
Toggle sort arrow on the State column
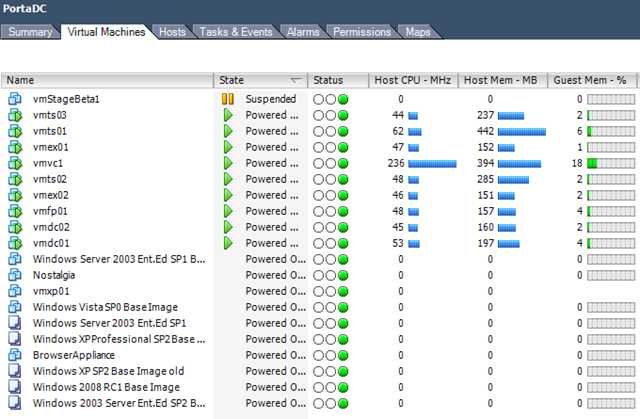click(x=295, y=80)
